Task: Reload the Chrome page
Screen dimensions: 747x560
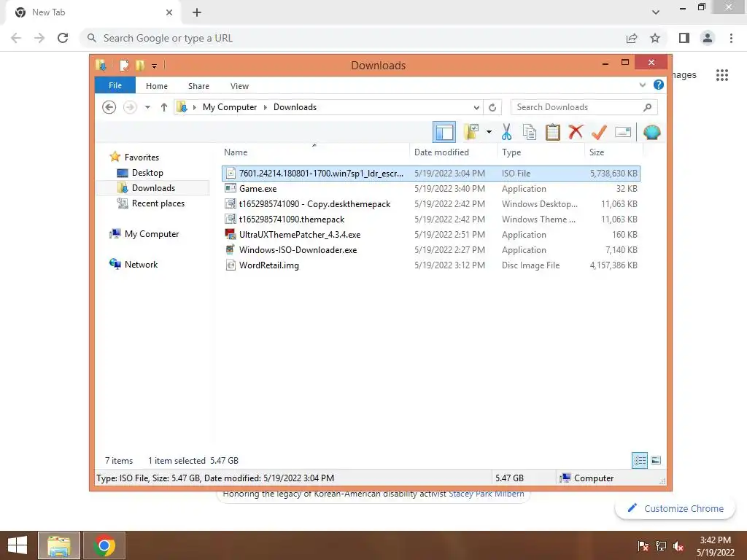Action: pos(63,38)
